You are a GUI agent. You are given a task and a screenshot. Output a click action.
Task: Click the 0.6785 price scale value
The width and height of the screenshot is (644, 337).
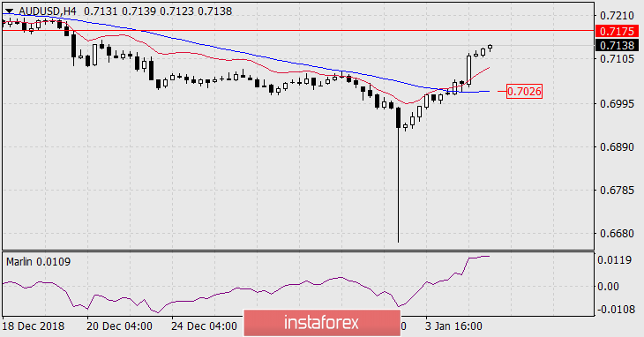pyautogui.click(x=617, y=191)
